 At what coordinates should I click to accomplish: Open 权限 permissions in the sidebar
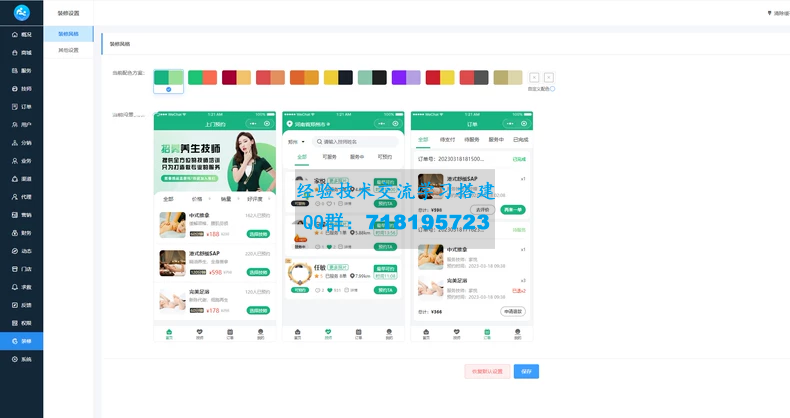tap(21, 323)
